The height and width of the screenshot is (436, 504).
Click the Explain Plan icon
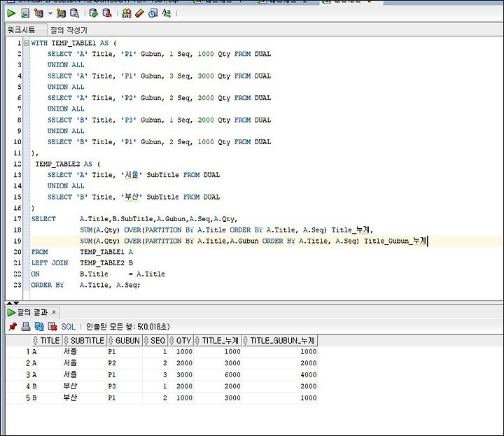point(39,13)
